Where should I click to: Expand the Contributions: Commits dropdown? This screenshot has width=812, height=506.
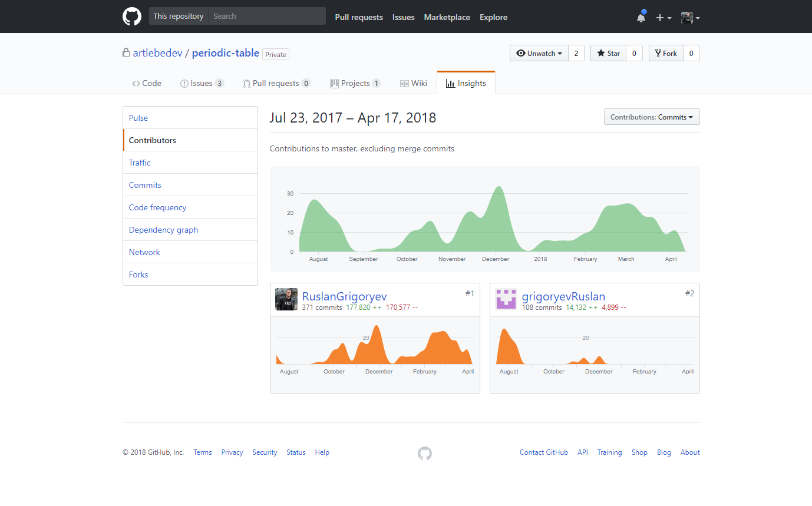[652, 117]
